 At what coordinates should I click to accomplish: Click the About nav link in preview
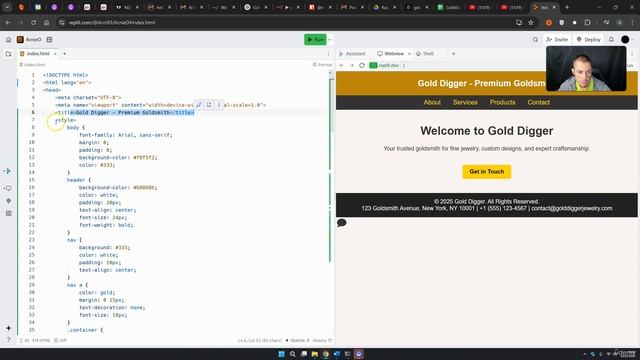coord(432,102)
